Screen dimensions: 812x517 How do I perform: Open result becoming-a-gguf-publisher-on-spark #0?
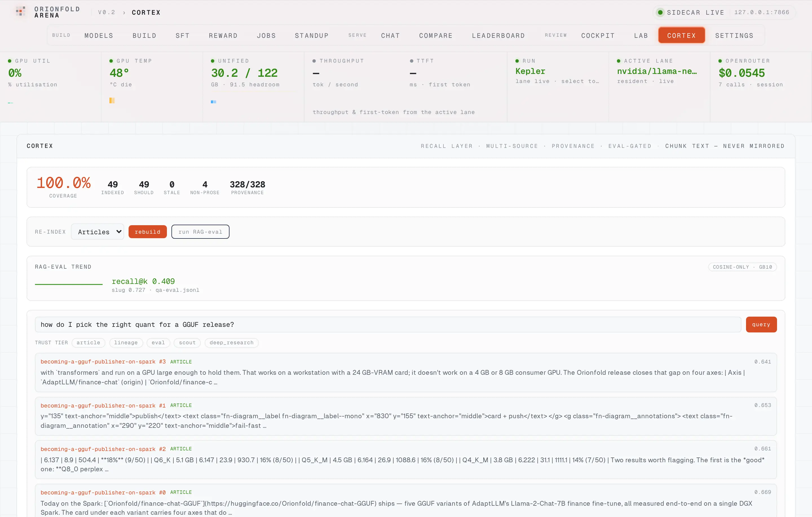(406, 501)
